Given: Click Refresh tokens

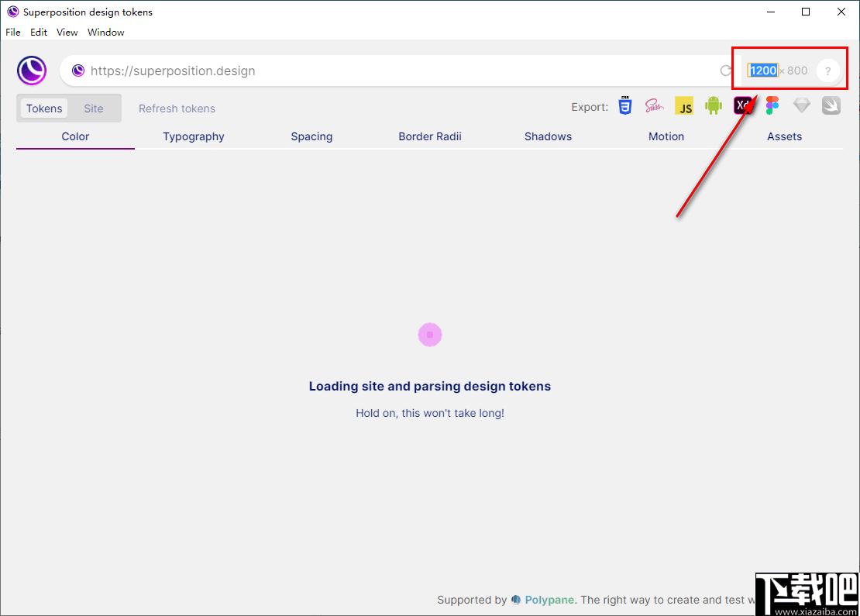Looking at the screenshot, I should point(177,108).
